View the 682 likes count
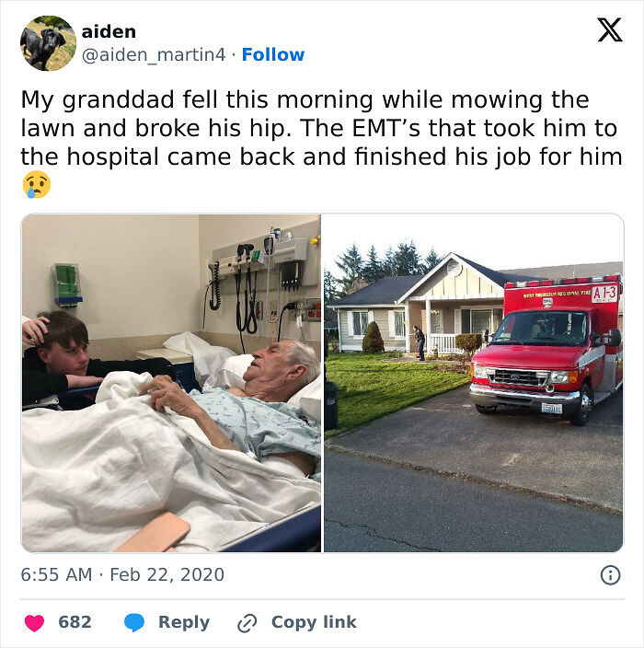 point(75,622)
